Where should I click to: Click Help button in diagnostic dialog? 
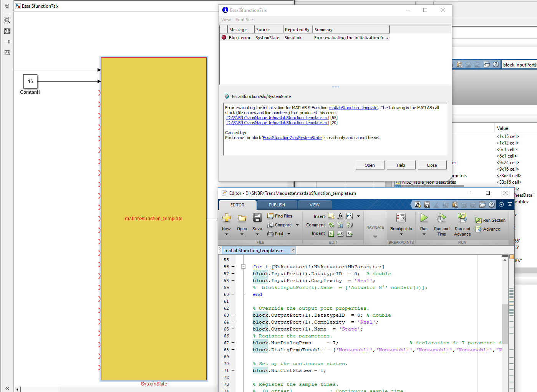[401, 165]
